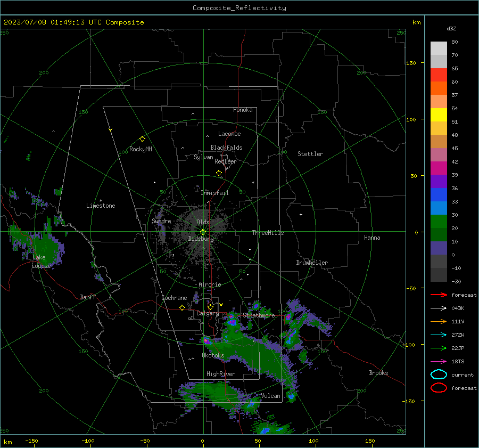Click the Cochrane city label
The width and height of the screenshot is (479, 448).
[x=174, y=298]
